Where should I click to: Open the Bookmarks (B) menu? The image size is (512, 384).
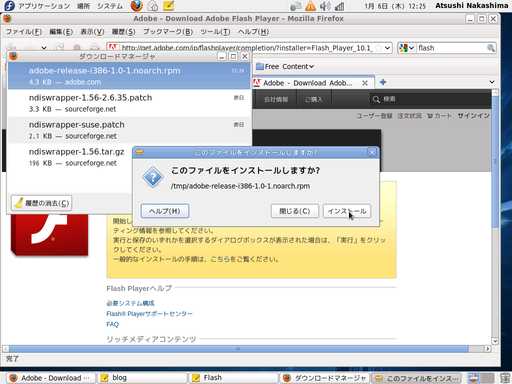(x=168, y=32)
